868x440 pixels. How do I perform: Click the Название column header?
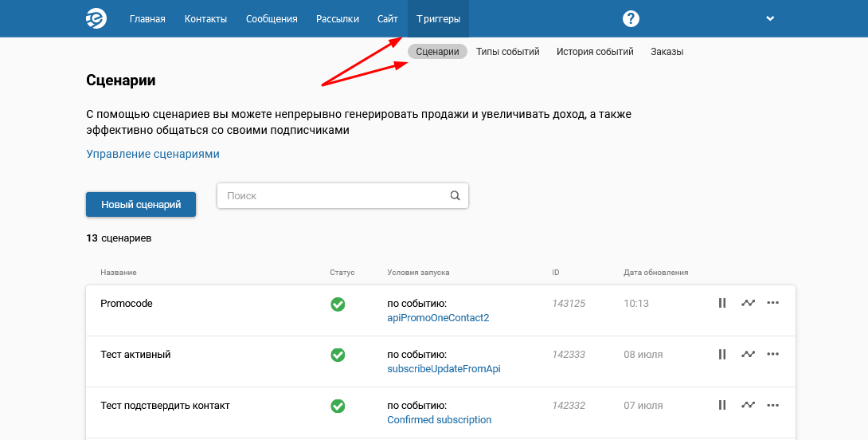coord(119,273)
